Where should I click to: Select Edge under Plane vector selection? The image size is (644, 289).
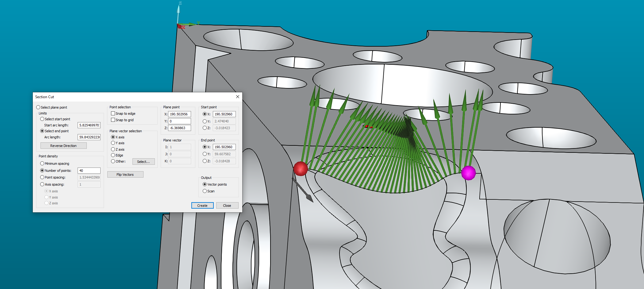click(113, 155)
